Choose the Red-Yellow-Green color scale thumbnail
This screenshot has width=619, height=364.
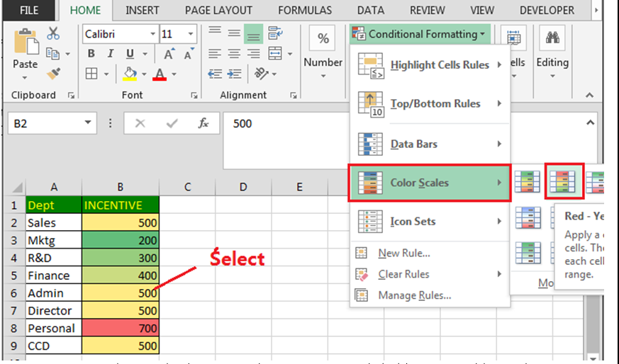pos(564,182)
